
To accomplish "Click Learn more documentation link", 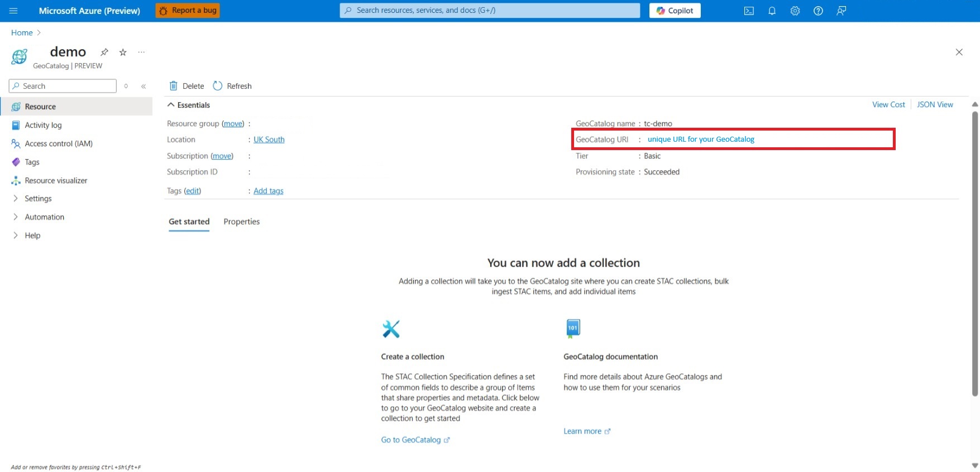I will 587,431.
